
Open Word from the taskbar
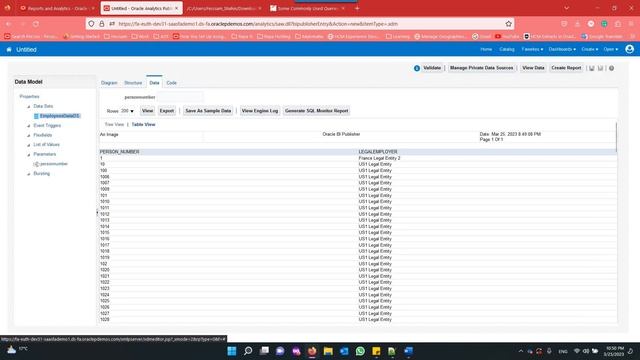pos(408,351)
